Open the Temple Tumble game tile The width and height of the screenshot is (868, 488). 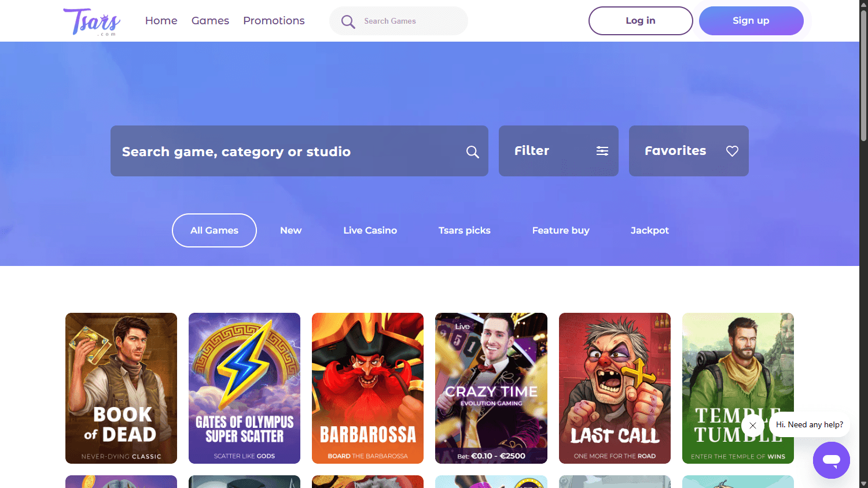coord(738,388)
